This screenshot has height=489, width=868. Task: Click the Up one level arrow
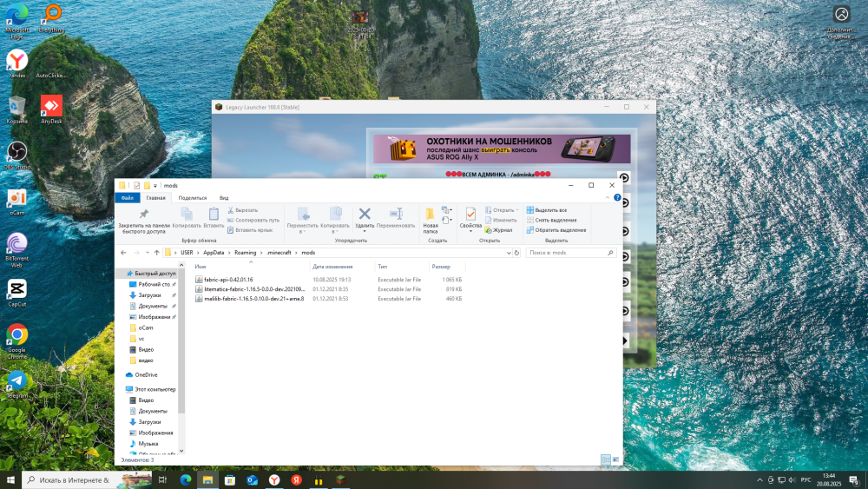(x=156, y=253)
